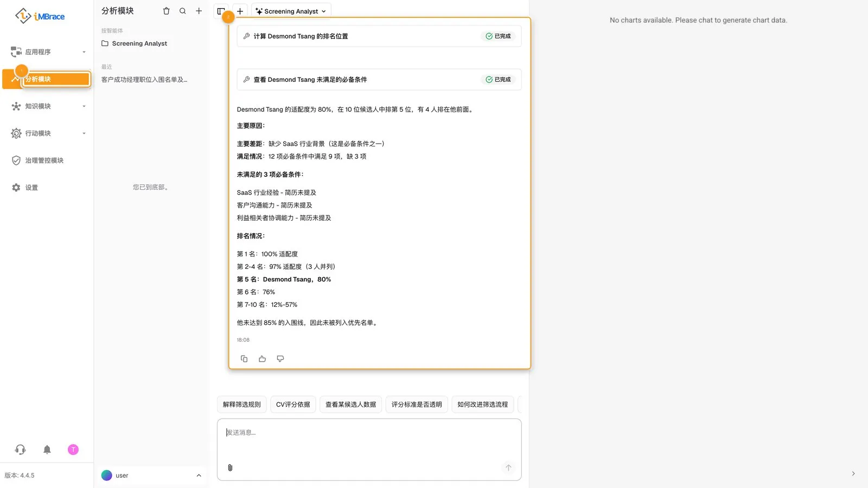
Task: Attach a file with paperclip icon
Action: [230, 467]
